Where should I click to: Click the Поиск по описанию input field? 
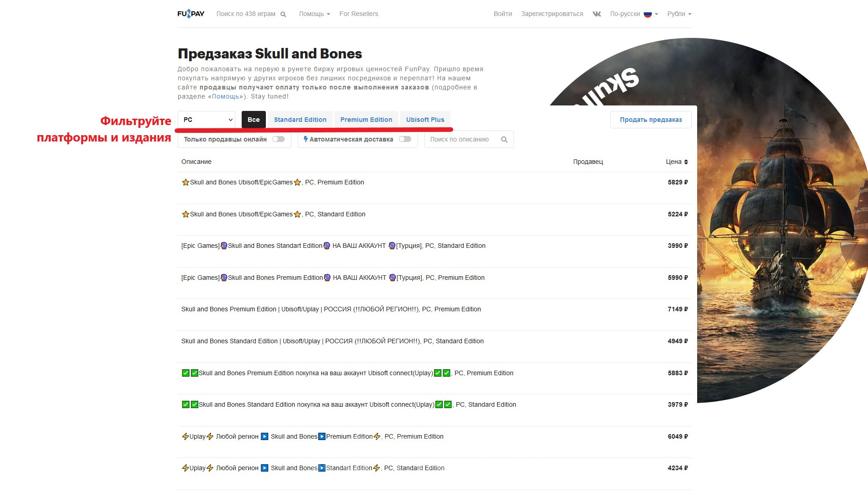(x=461, y=140)
